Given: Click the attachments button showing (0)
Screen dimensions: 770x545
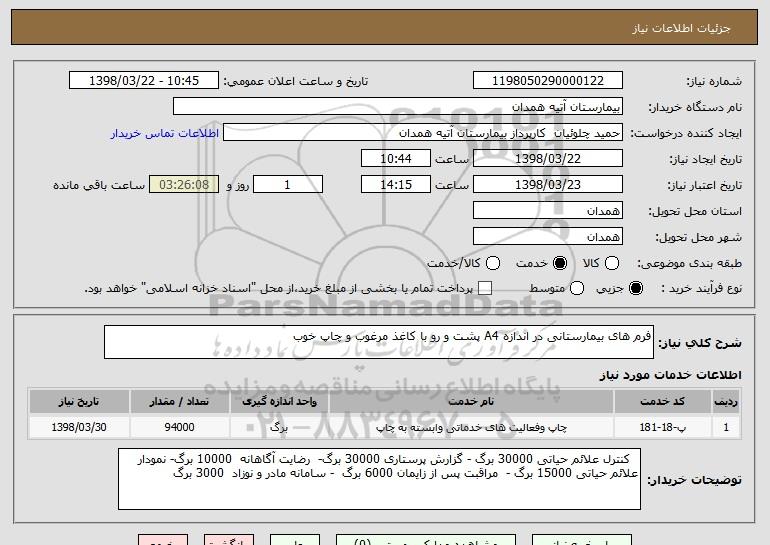Looking at the screenshot, I should 426,540.
